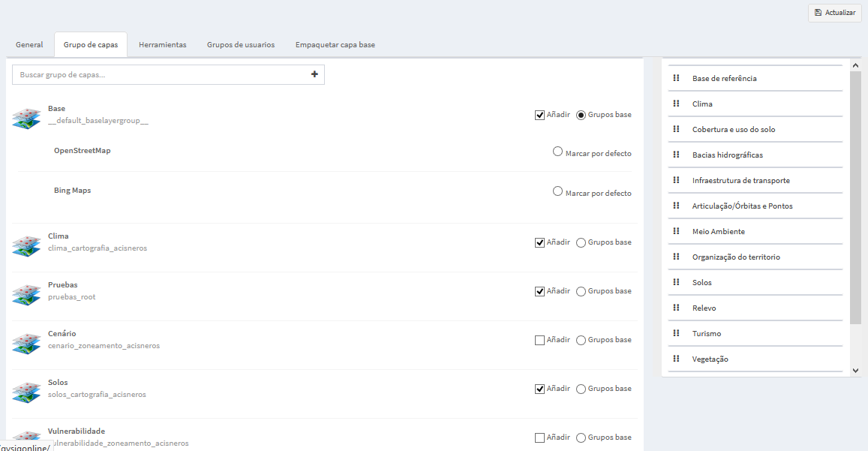868x451 pixels.
Task: Open the Grupos de usuarios tab
Action: [241, 45]
